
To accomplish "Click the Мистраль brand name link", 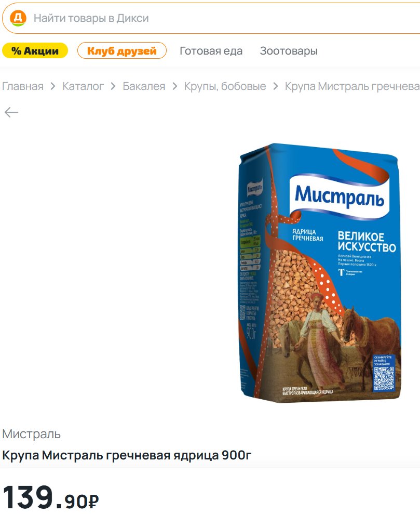I will point(32,434).
